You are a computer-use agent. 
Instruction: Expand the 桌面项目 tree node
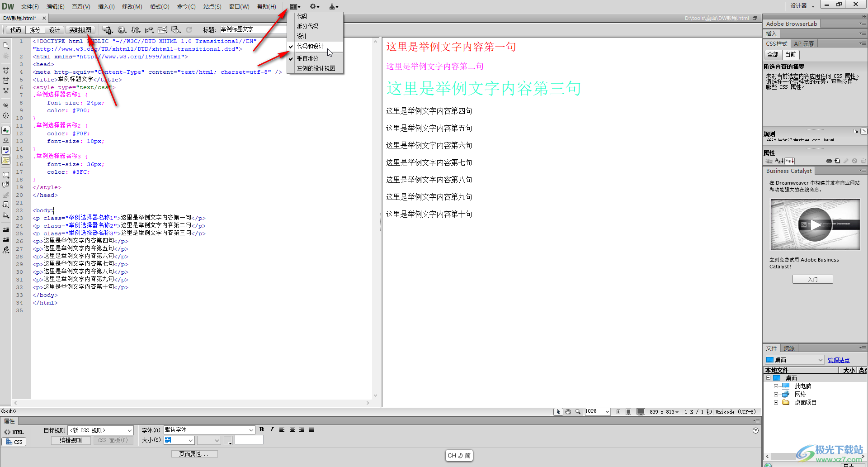pyautogui.click(x=776, y=402)
